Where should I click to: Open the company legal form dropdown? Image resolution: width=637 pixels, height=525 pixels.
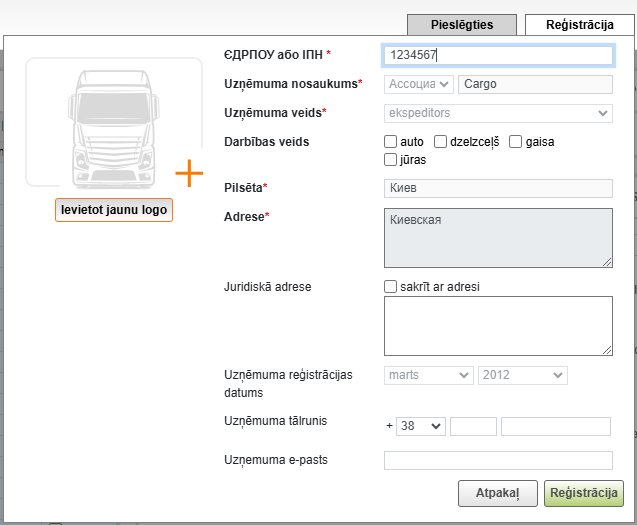point(419,85)
